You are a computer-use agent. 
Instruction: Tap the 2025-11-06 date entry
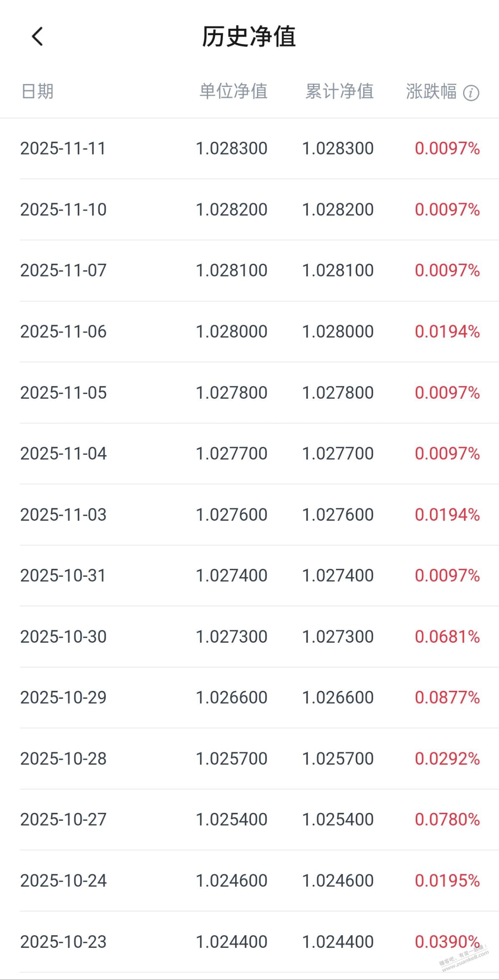63,331
